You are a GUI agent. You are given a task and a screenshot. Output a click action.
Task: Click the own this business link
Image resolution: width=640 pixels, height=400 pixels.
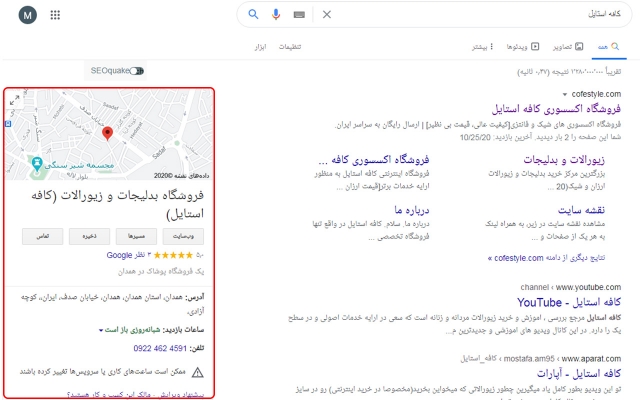pos(110,395)
